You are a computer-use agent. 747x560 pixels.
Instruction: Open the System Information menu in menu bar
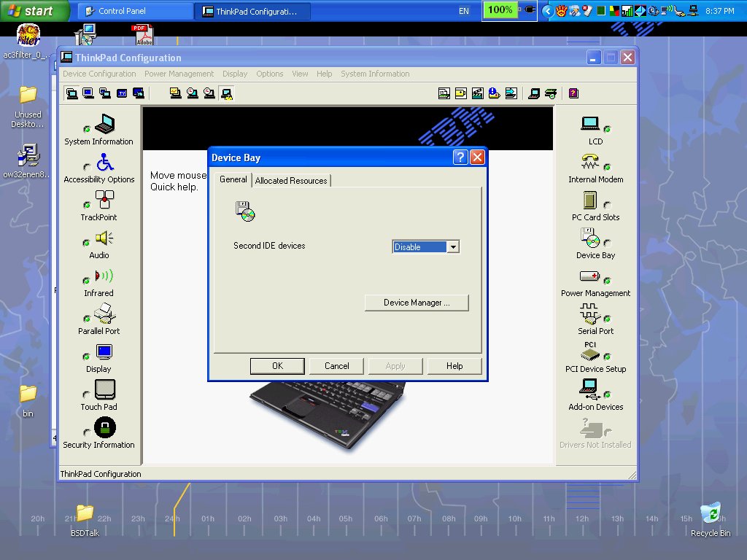[375, 74]
